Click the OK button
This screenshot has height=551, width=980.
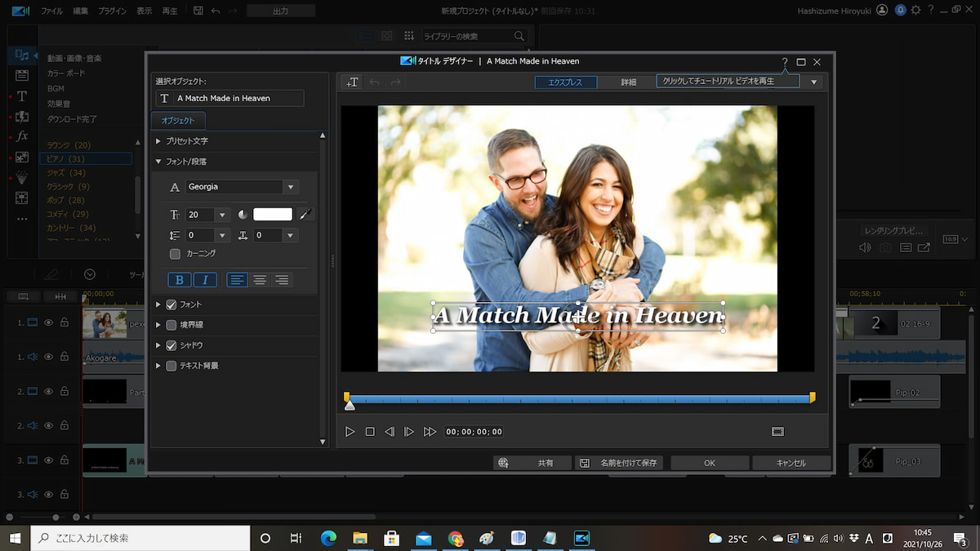709,463
